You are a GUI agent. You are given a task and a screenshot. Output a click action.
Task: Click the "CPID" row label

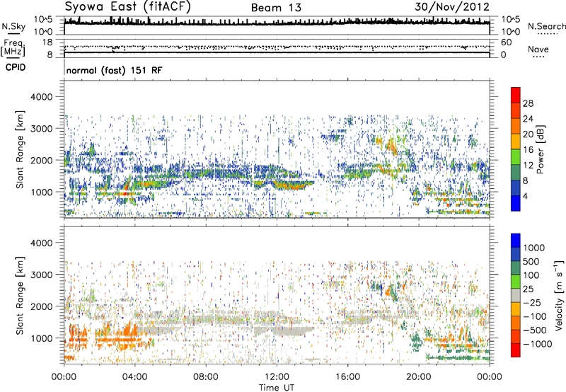click(15, 67)
